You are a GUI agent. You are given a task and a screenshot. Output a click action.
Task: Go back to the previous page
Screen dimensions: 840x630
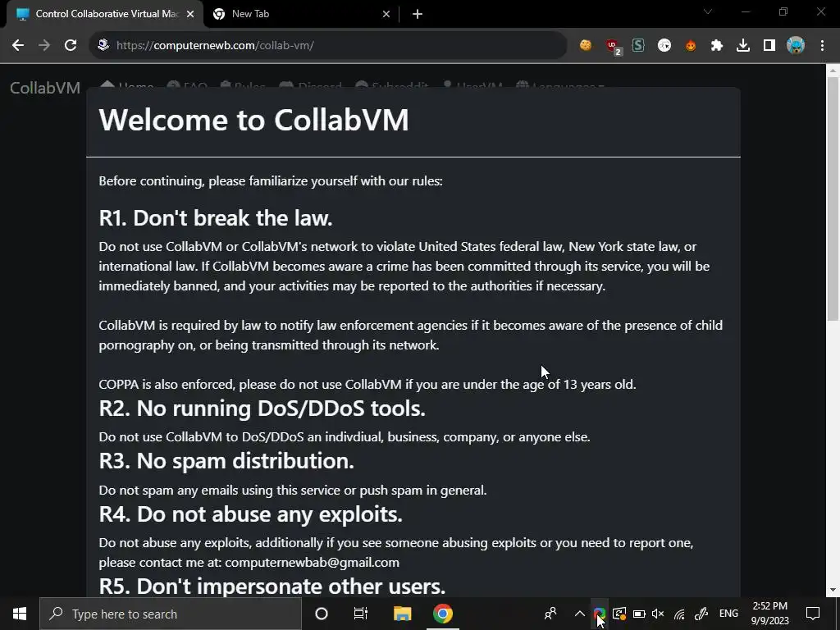[x=18, y=45]
